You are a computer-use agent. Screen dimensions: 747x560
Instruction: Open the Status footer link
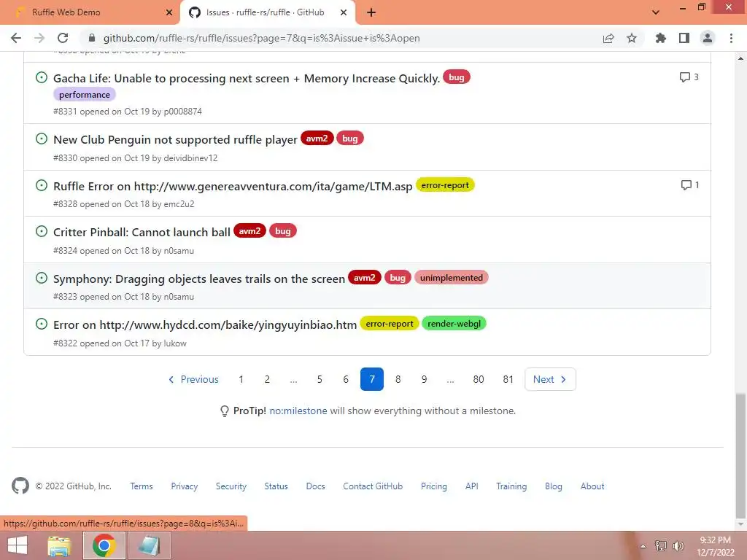pyautogui.click(x=276, y=486)
